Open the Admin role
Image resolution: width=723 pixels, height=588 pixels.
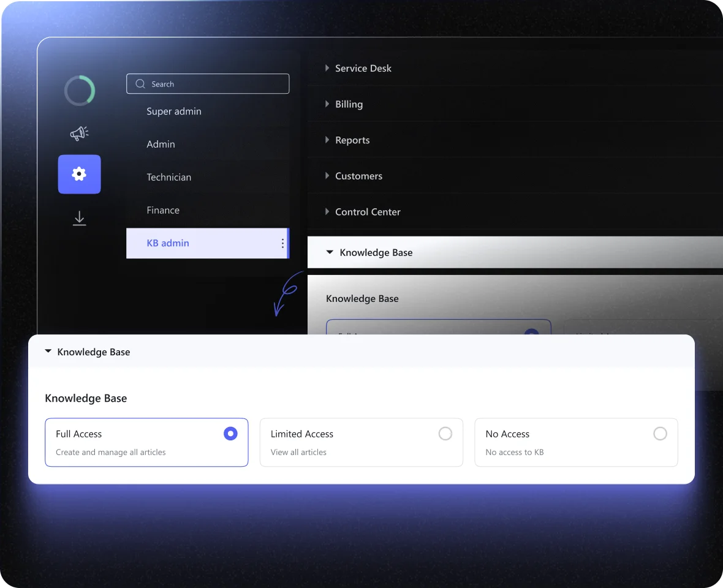click(161, 144)
